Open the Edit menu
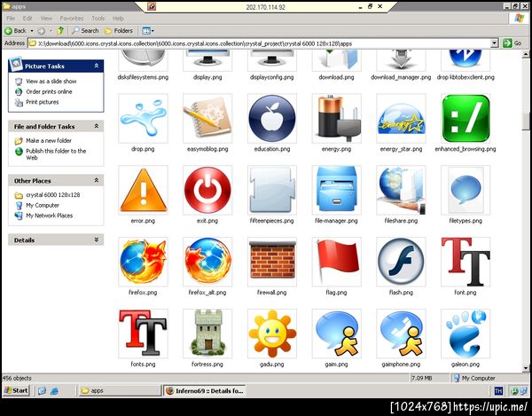Image resolution: width=532 pixels, height=416 pixels. click(x=27, y=19)
